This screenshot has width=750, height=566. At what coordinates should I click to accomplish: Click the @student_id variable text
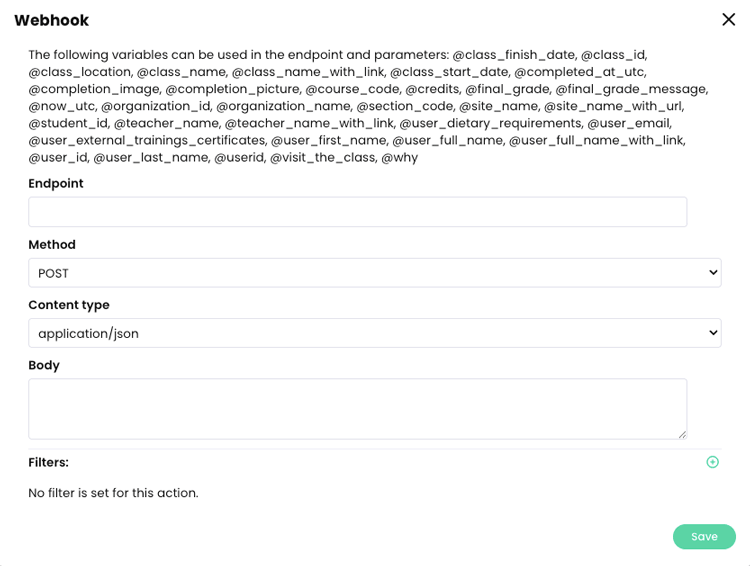click(68, 123)
